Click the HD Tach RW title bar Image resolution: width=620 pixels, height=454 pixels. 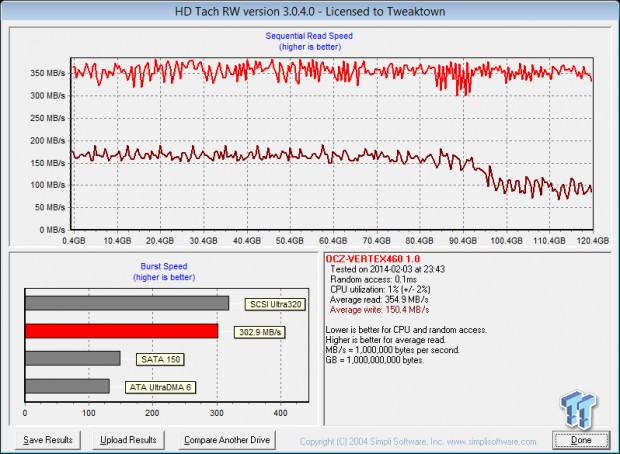click(x=310, y=11)
